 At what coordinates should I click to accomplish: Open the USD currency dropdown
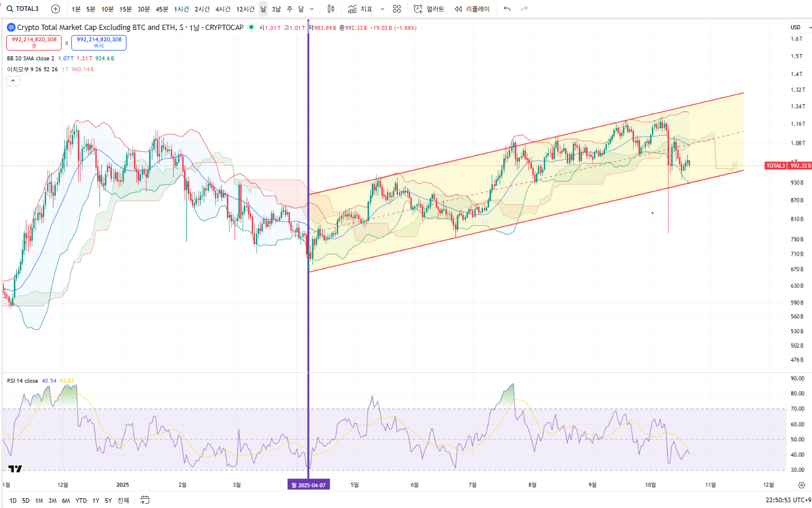pos(800,27)
